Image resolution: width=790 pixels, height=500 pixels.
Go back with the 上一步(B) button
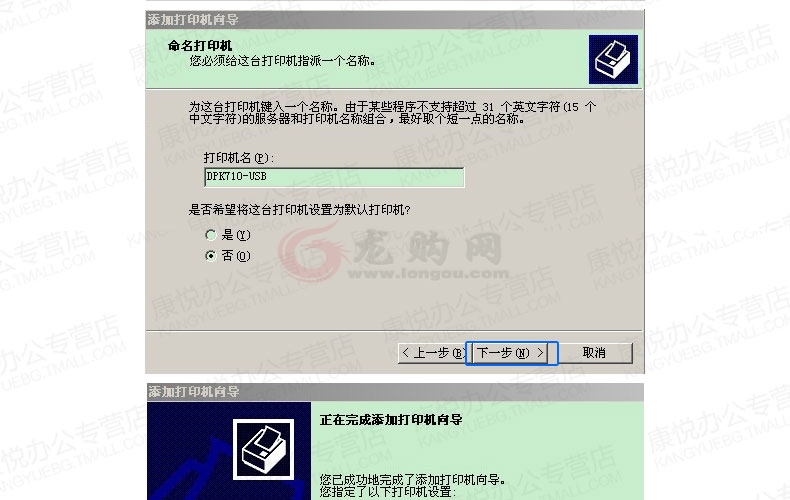click(x=433, y=353)
